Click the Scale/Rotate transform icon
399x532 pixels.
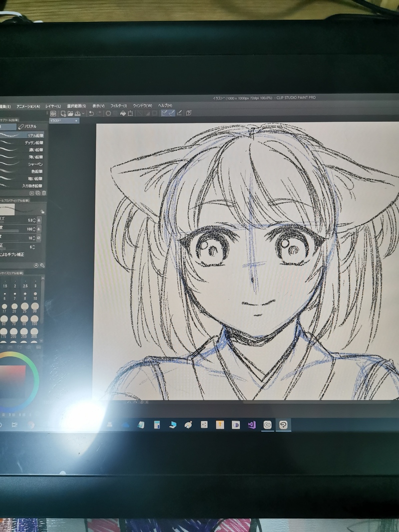[130, 113]
